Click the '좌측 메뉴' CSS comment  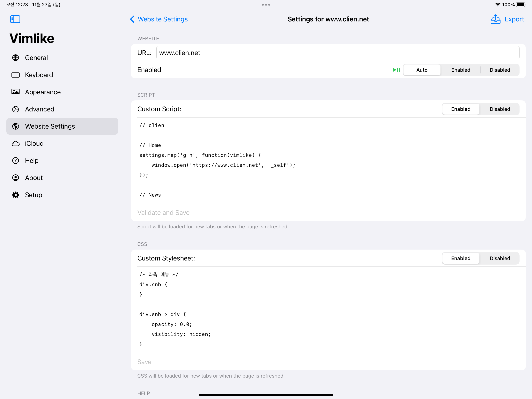click(159, 274)
